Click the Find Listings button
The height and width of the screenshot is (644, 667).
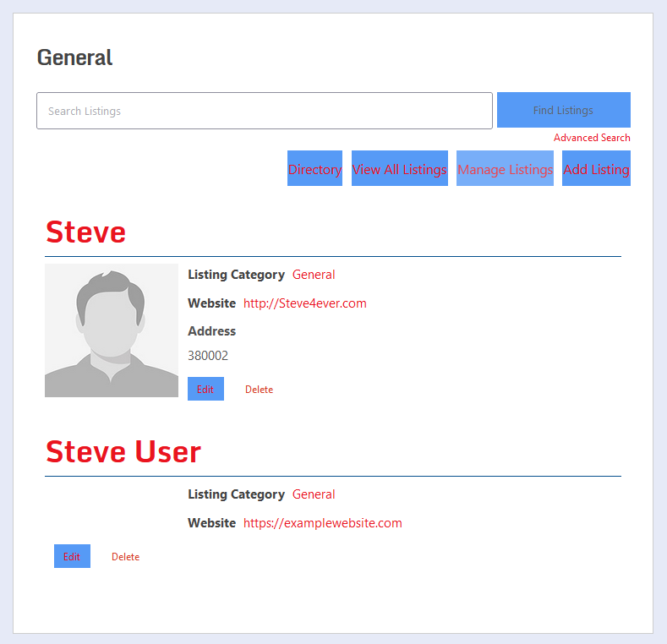coord(563,110)
